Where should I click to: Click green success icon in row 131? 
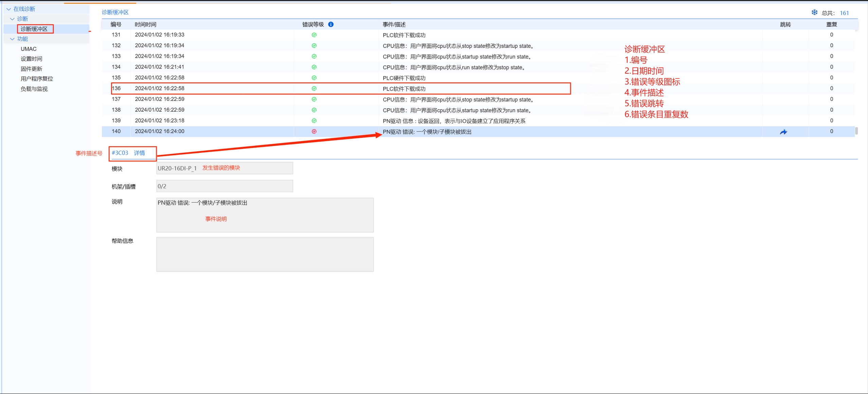(x=314, y=35)
